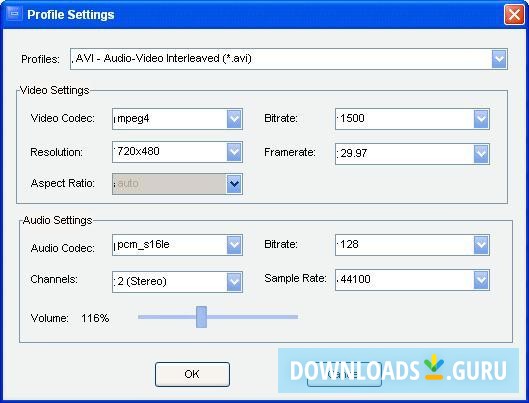The width and height of the screenshot is (529, 403).
Task: Close the Profile Settings dialog
Action: (x=514, y=15)
